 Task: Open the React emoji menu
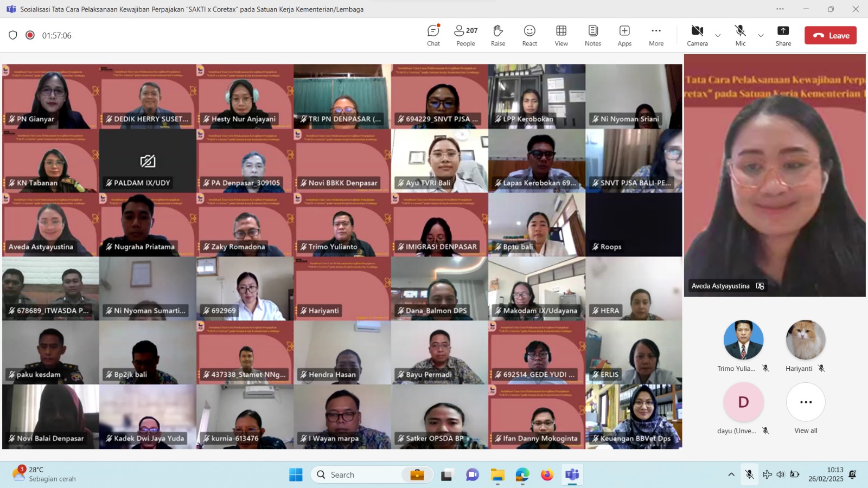529,35
